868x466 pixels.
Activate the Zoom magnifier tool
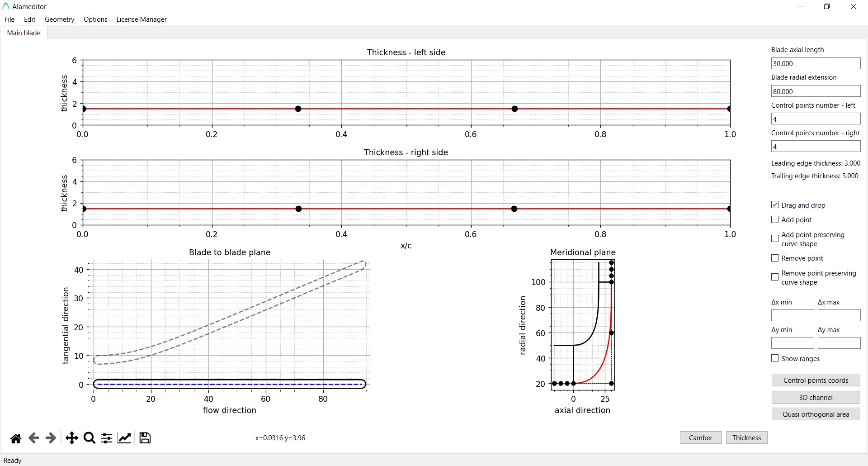click(90, 438)
